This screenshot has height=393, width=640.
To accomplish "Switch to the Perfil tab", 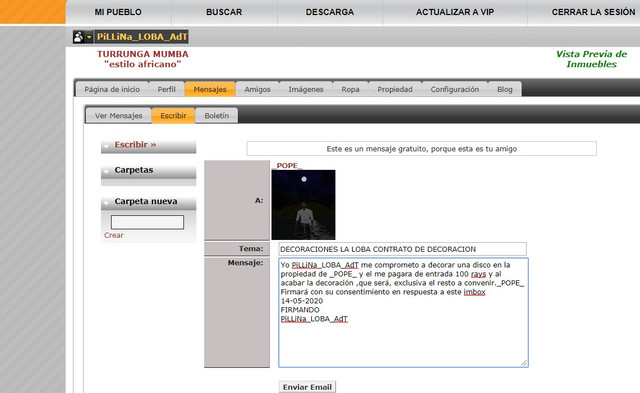I will [x=167, y=89].
